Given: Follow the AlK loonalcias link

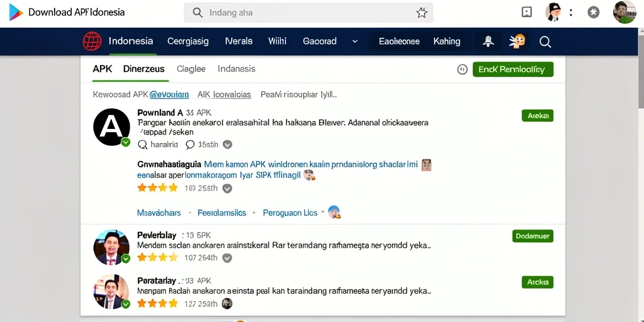Looking at the screenshot, I should 225,94.
